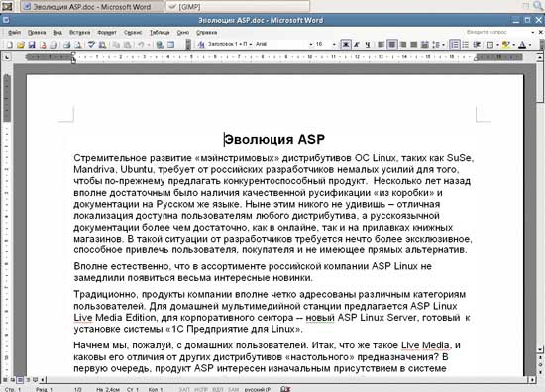Expand the line spacing options arrow
The image size is (545, 392).
coord(443,45)
